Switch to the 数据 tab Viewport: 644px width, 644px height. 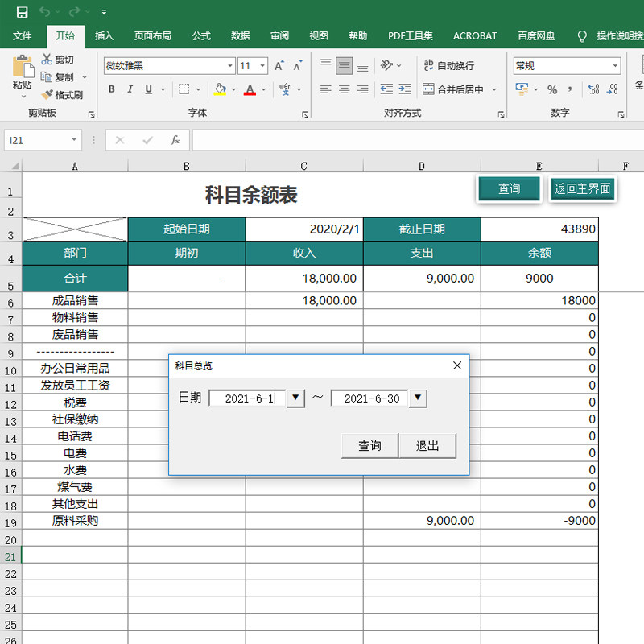pyautogui.click(x=240, y=36)
